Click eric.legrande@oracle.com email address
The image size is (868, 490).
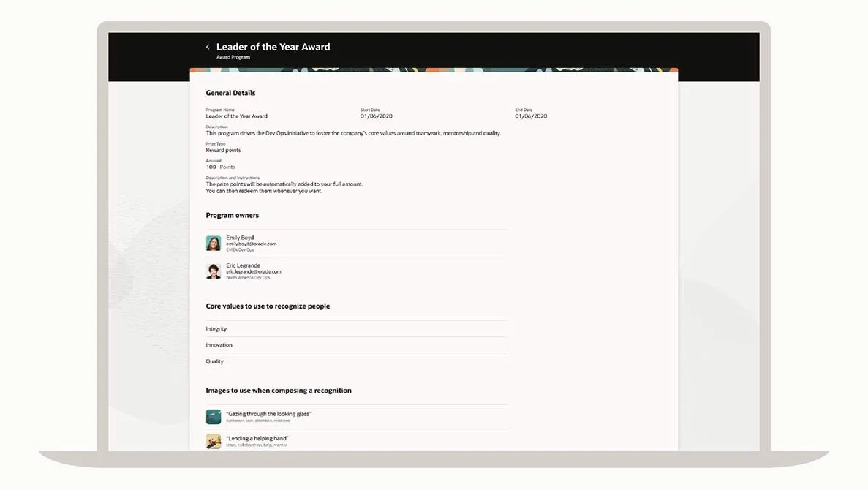tap(254, 271)
